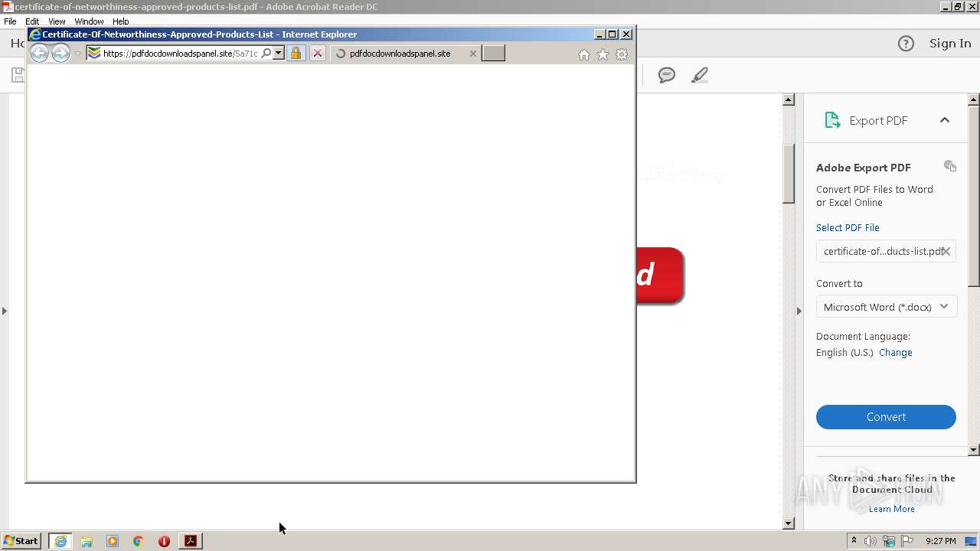Click the Show desktop button
Viewport: 980px width, 551px height.
tap(971, 541)
